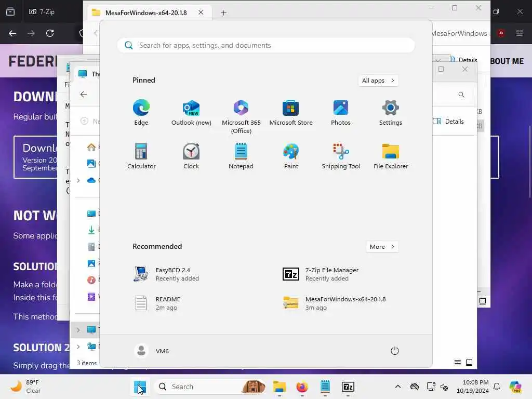532x399 pixels.
Task: Launch Outlook (new) pinned app
Action: (191, 113)
